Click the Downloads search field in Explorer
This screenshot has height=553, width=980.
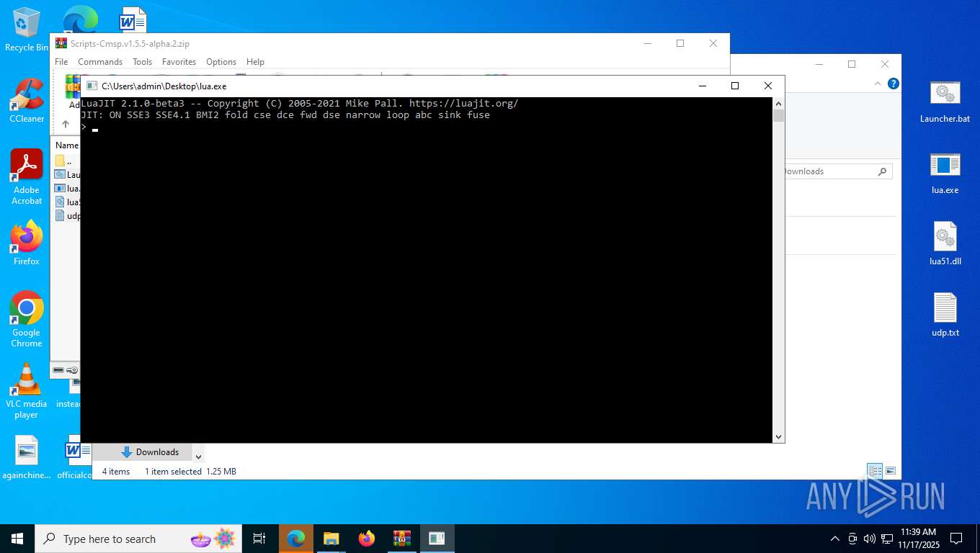[x=838, y=171]
